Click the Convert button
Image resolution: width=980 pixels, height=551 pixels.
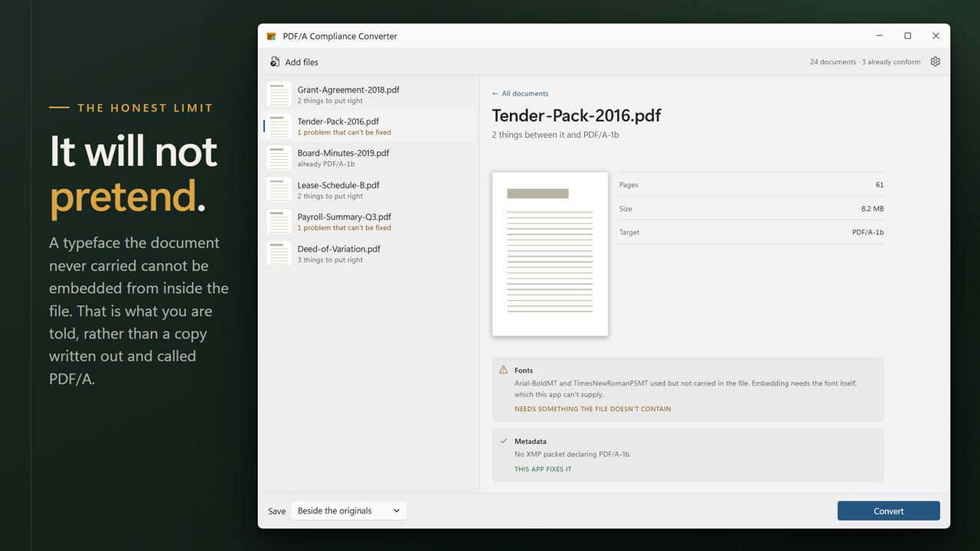coord(888,511)
